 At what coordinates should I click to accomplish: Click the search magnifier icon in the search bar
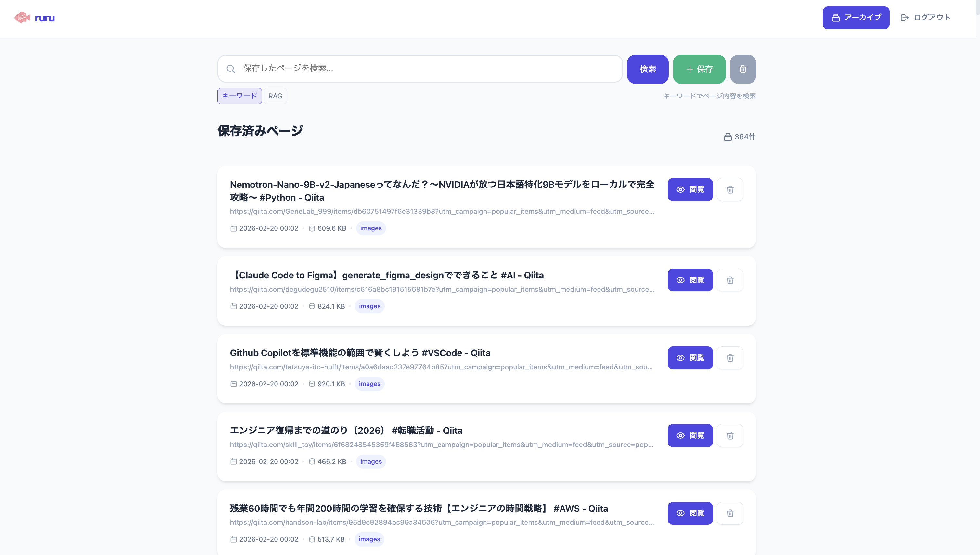(231, 69)
